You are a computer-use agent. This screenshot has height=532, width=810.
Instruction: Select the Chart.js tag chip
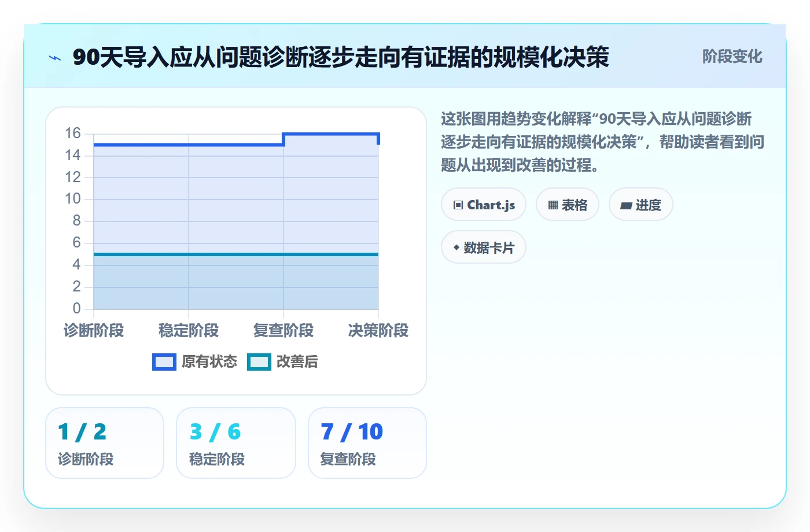(x=484, y=205)
